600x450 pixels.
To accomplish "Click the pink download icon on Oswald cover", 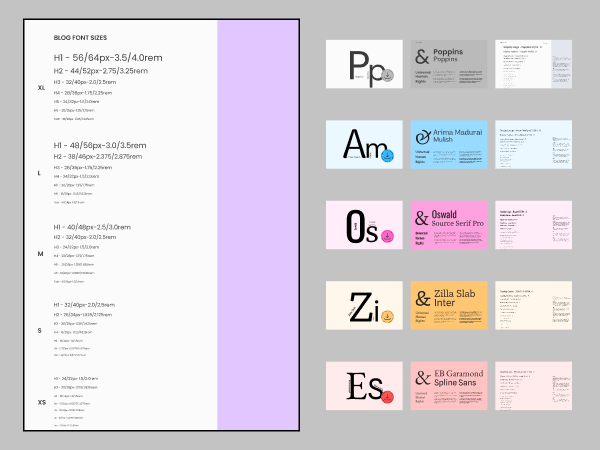I will [x=388, y=236].
